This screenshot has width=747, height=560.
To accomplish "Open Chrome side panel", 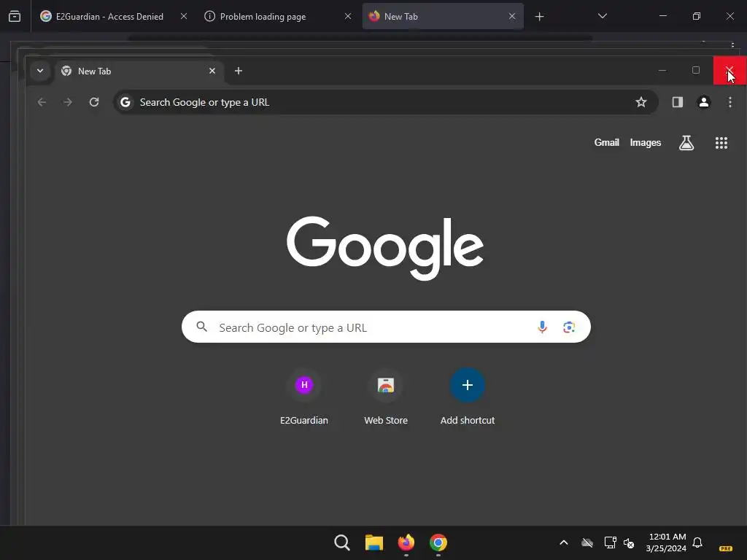I will point(678,102).
